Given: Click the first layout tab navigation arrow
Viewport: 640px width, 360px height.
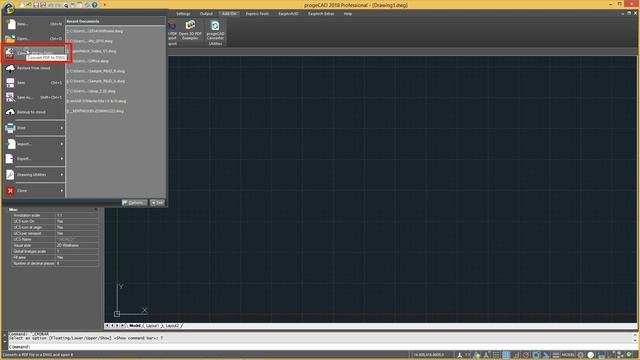Looking at the screenshot, I should click(x=107, y=326).
